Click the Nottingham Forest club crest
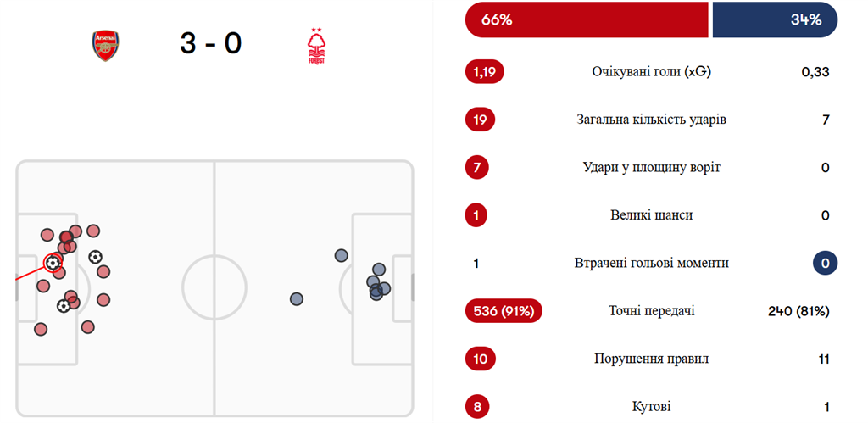 [x=316, y=46]
